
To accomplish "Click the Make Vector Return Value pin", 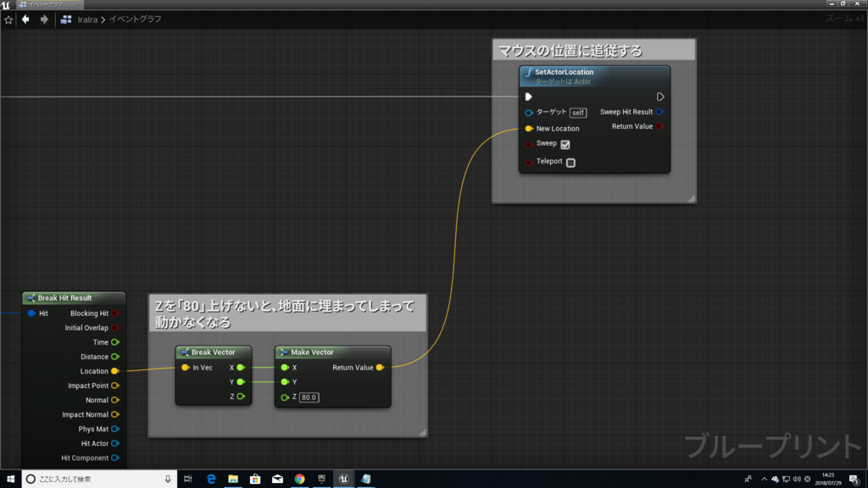I will click(x=380, y=368).
